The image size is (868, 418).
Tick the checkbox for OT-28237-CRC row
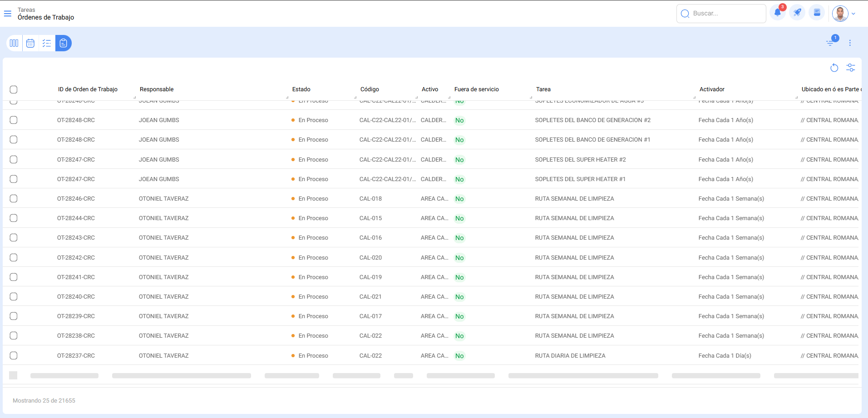point(14,356)
